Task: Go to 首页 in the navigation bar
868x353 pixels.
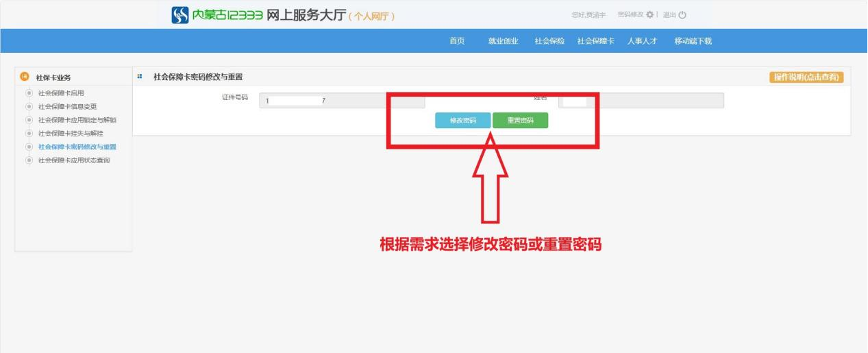Action: coord(456,41)
